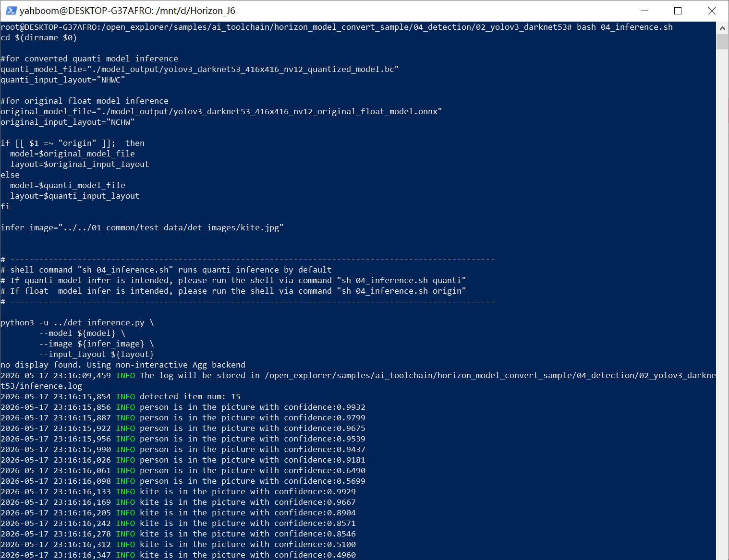Click the person confidence:0.9437 log line
This screenshot has height=560, width=729.
[183, 449]
